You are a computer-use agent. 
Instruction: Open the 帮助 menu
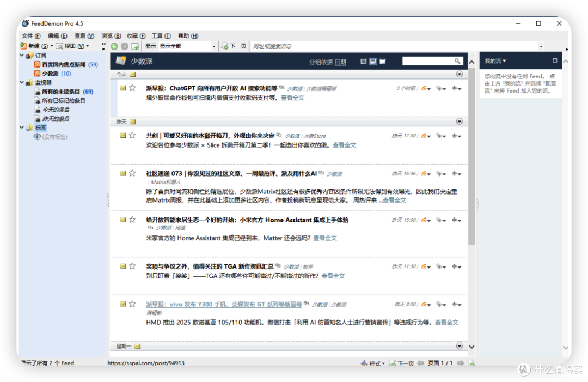[x=188, y=35]
